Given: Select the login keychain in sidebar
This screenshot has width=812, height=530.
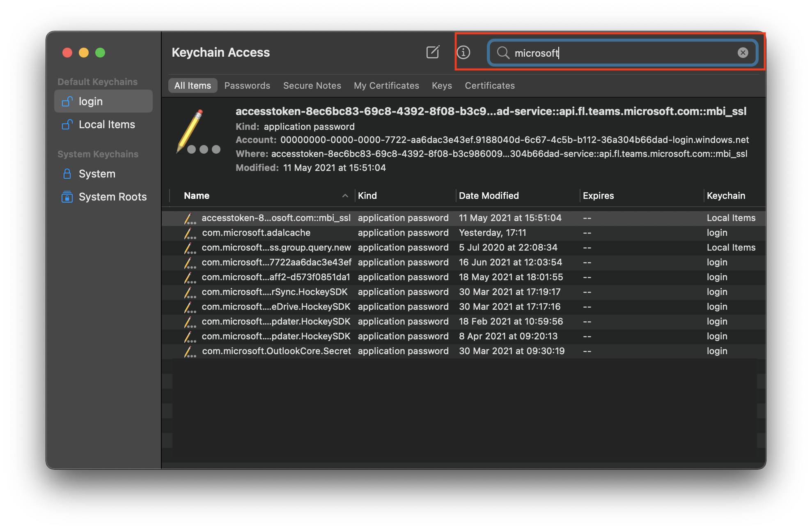Looking at the screenshot, I should pyautogui.click(x=103, y=101).
